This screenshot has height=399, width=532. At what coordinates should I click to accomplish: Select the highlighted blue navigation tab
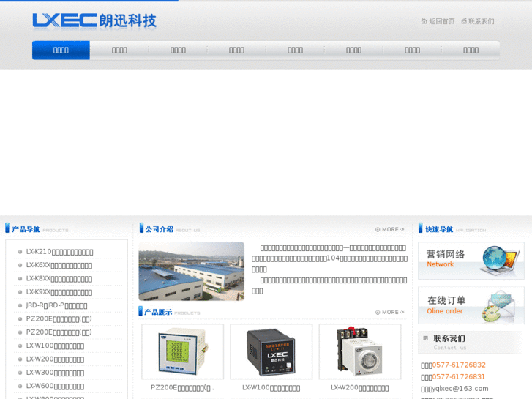pos(61,51)
